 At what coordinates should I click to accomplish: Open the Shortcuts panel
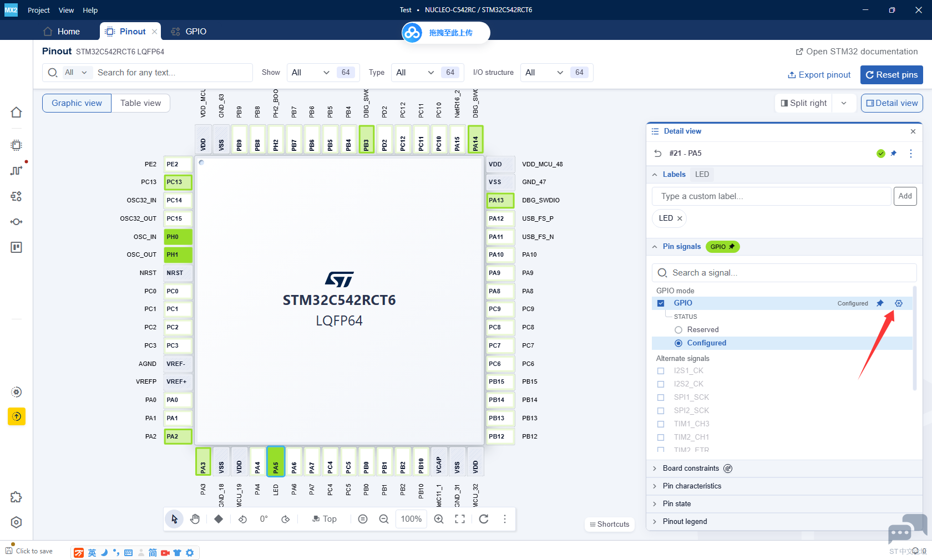(x=609, y=525)
